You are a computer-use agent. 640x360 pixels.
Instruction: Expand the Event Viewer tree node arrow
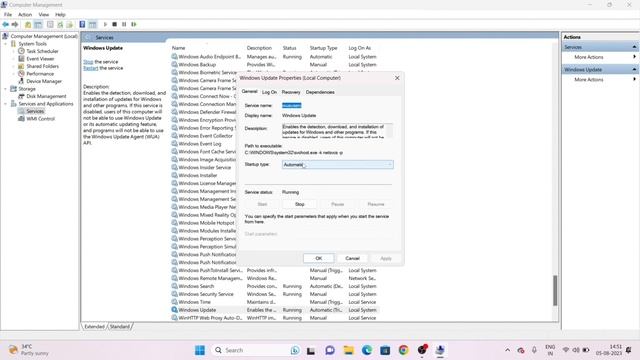[x=14, y=59]
